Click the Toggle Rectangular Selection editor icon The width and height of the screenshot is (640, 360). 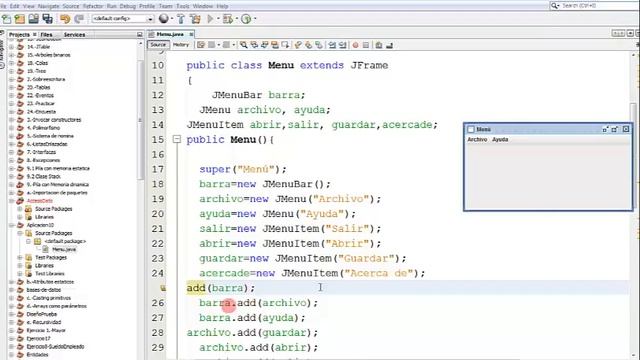pos(285,45)
